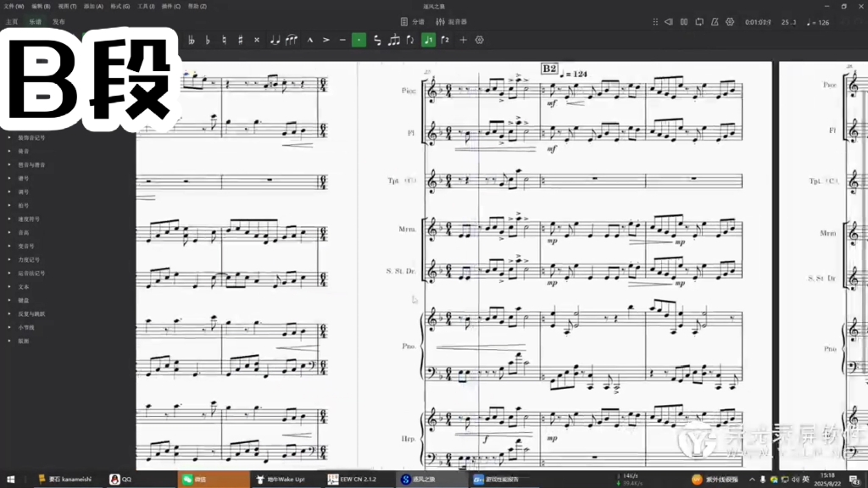The width and height of the screenshot is (868, 488).
Task: Switch to the Home (主页) tab
Action: (x=12, y=21)
